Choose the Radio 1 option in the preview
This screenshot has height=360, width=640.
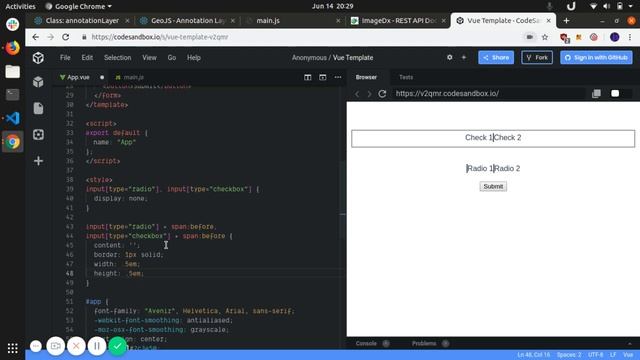480,169
